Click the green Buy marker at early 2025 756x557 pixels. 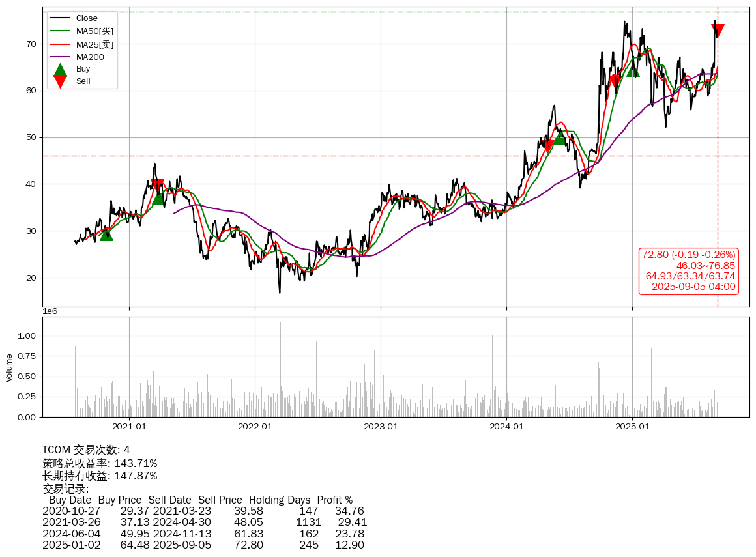[633, 70]
